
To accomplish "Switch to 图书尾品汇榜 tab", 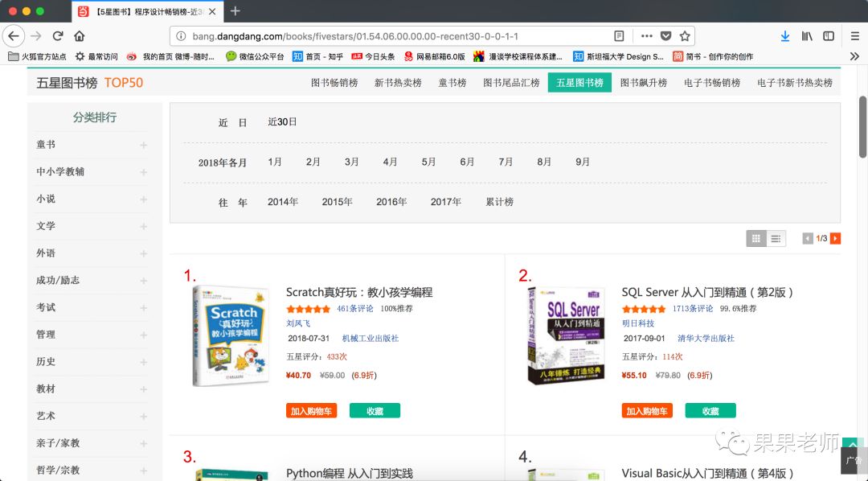I will [511, 83].
